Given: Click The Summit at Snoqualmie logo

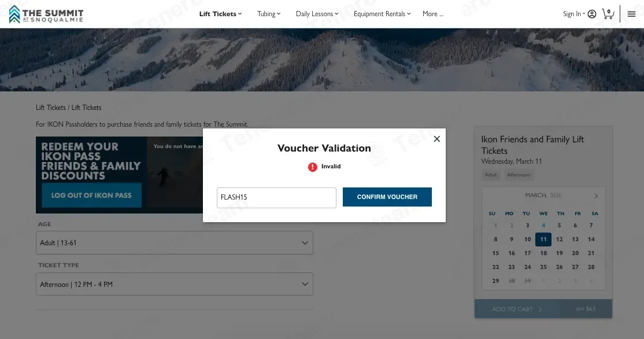Looking at the screenshot, I should coord(46,14).
